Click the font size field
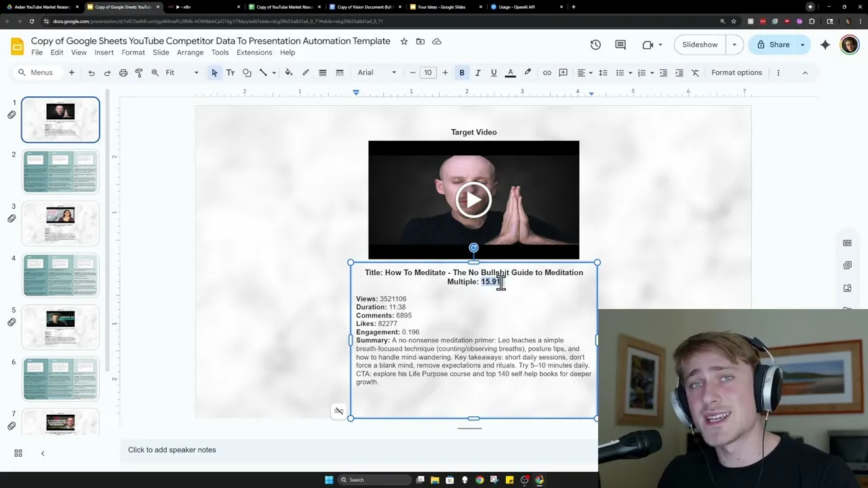 pyautogui.click(x=428, y=73)
